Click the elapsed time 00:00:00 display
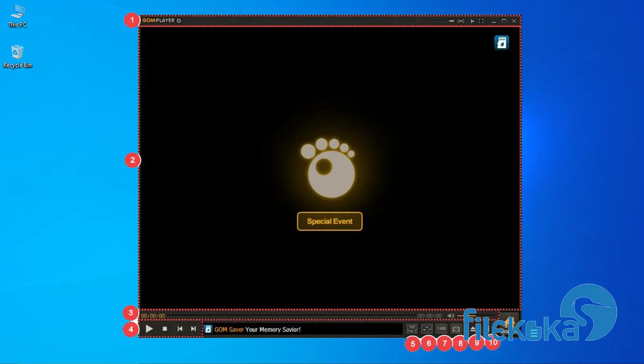 (153, 316)
